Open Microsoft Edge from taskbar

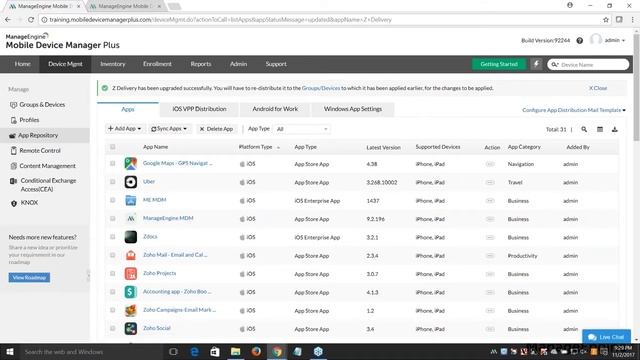point(195,351)
